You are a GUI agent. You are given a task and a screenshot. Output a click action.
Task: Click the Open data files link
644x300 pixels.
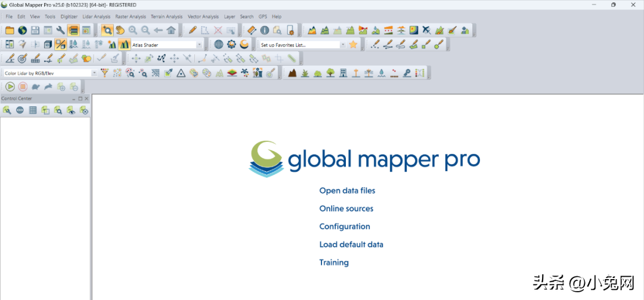(x=347, y=191)
